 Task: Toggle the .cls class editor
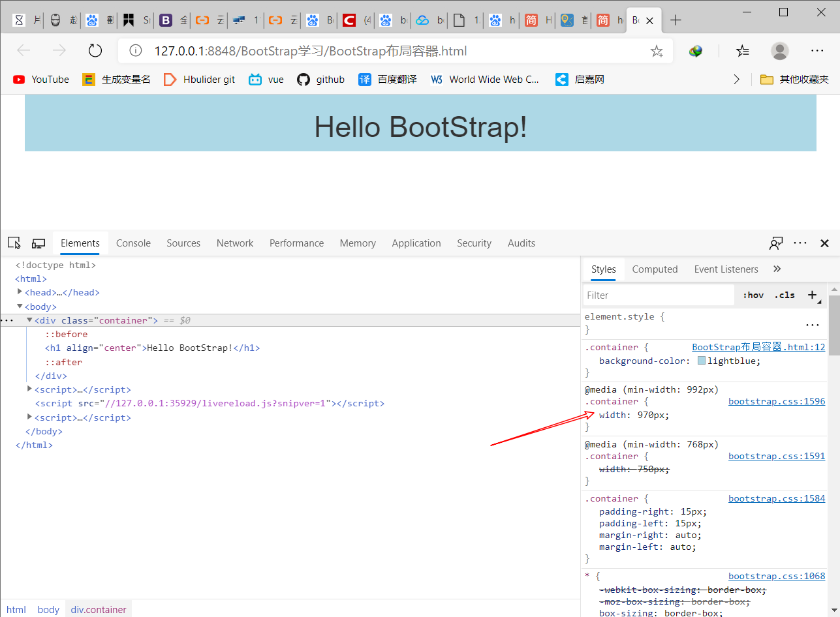point(785,295)
